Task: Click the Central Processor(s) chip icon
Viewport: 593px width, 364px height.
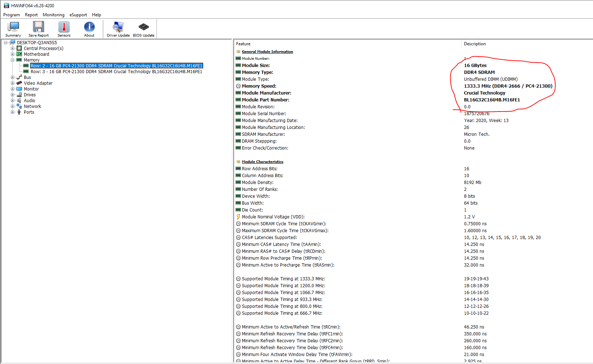Action: point(19,48)
